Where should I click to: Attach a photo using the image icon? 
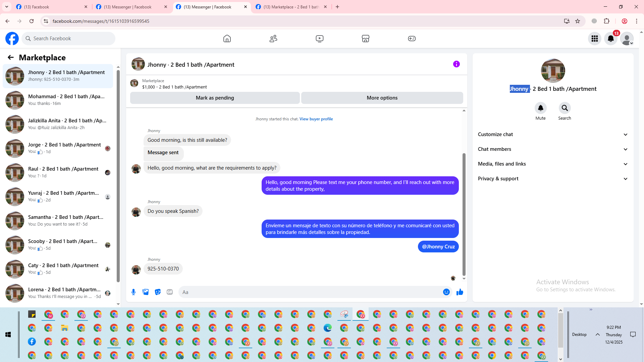pos(146,292)
